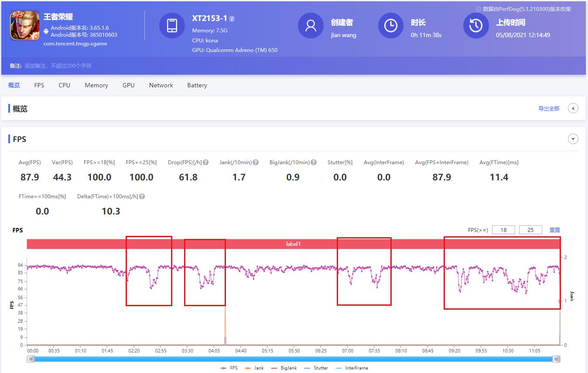Click the 王者荣耀 game app icon

[x=24, y=26]
